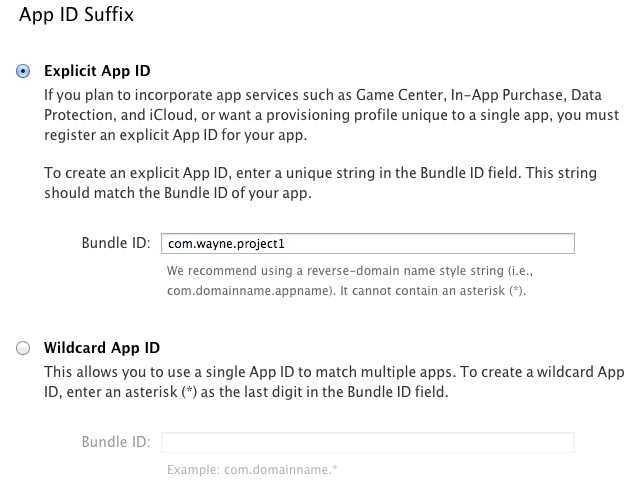Click the empty wildcard Bundle ID field
The height and width of the screenshot is (487, 630).
367,442
